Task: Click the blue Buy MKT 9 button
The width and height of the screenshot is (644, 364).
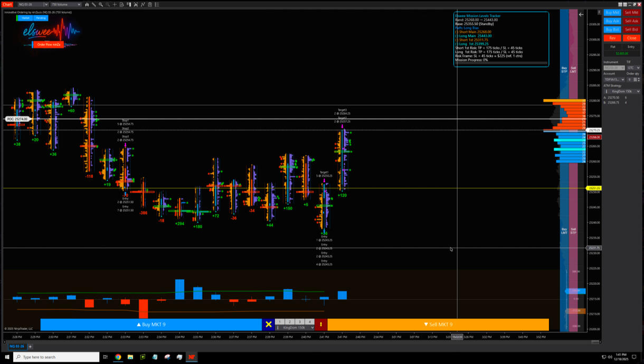Action: tap(151, 324)
